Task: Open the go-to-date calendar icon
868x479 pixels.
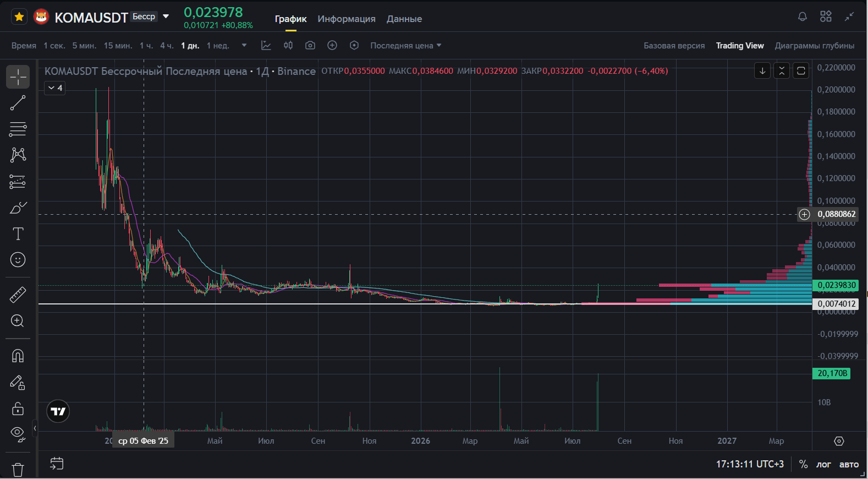Action: pos(57,464)
